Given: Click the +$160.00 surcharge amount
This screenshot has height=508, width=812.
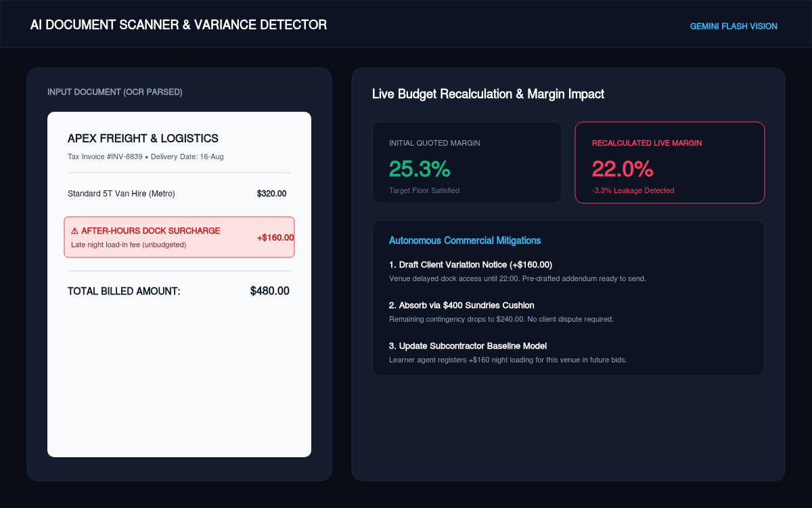Looking at the screenshot, I should (x=275, y=238).
